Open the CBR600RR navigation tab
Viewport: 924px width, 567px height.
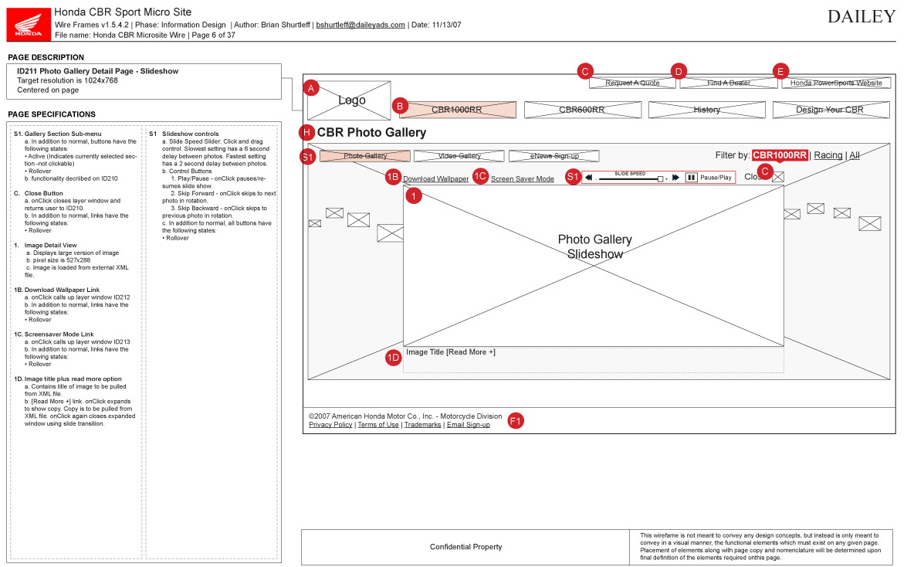click(582, 110)
